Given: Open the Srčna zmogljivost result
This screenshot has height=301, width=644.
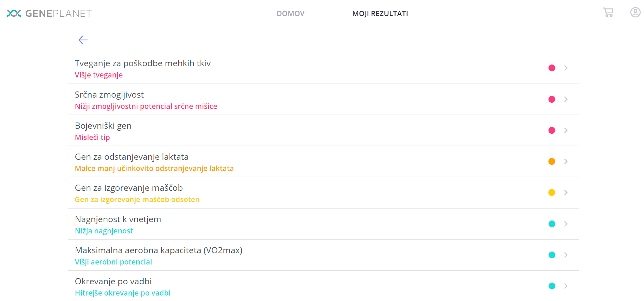Looking at the screenshot, I should coord(324,99).
